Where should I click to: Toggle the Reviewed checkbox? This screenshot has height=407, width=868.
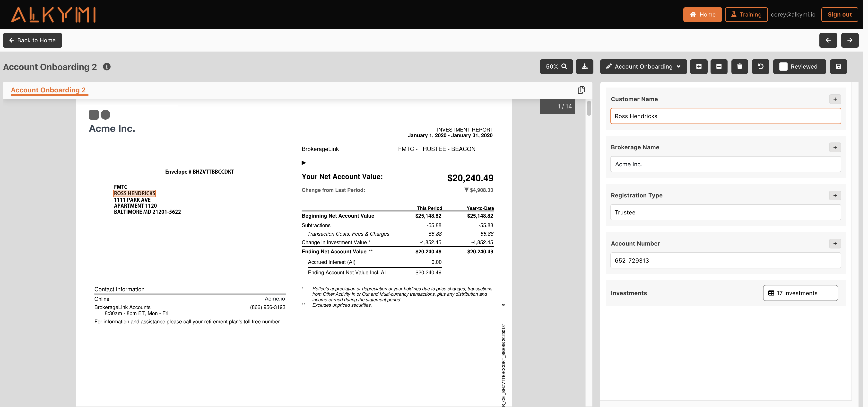(x=783, y=66)
